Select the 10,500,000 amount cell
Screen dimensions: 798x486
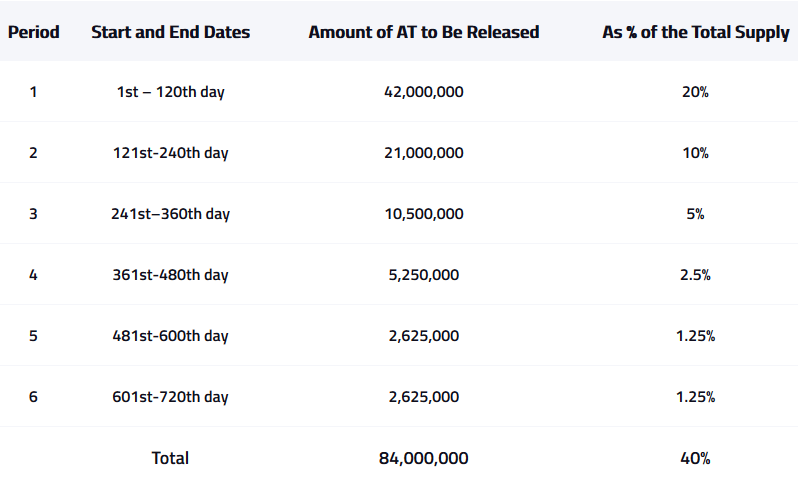click(x=423, y=214)
